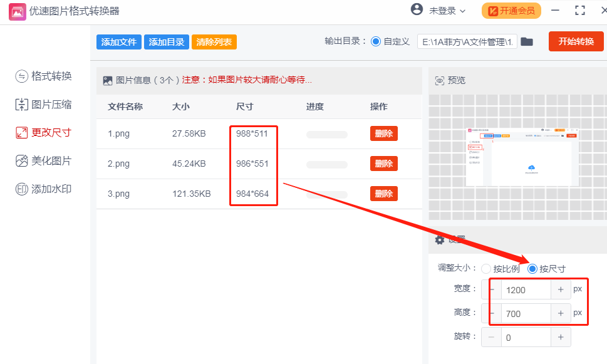Screen dimensions: 607x364
Task: Switch to 图片压缩 in sidebar
Action: click(x=43, y=104)
